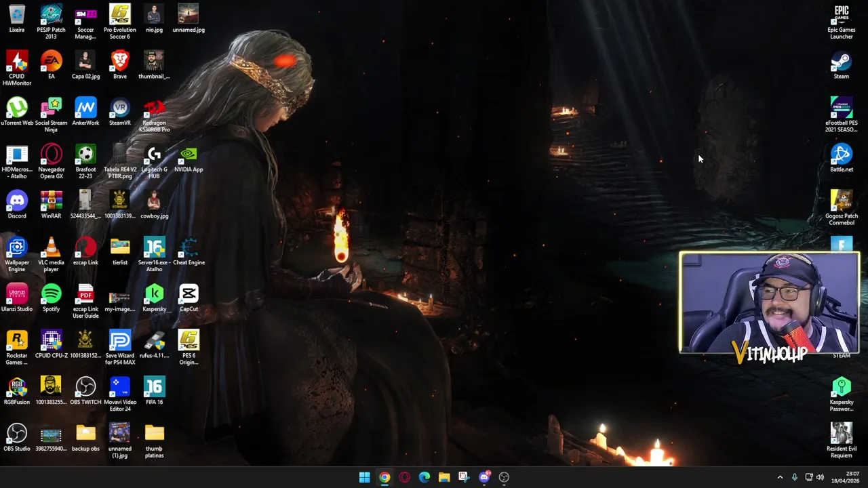Open OBS Studio desktop shortcut

click(x=17, y=437)
